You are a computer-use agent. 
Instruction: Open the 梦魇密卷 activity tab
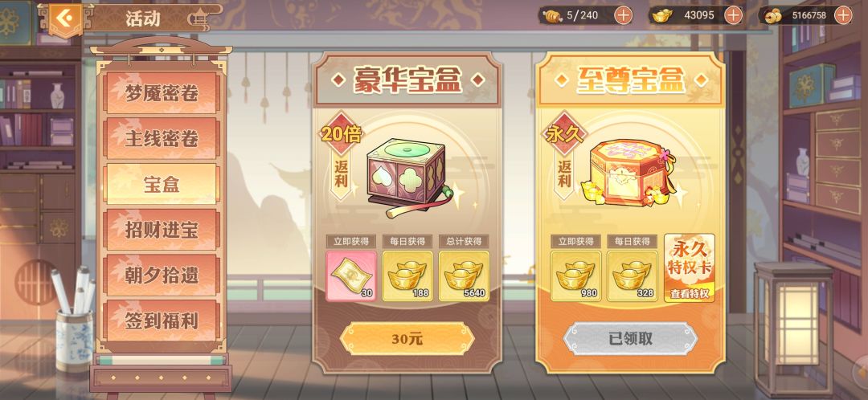(x=162, y=93)
